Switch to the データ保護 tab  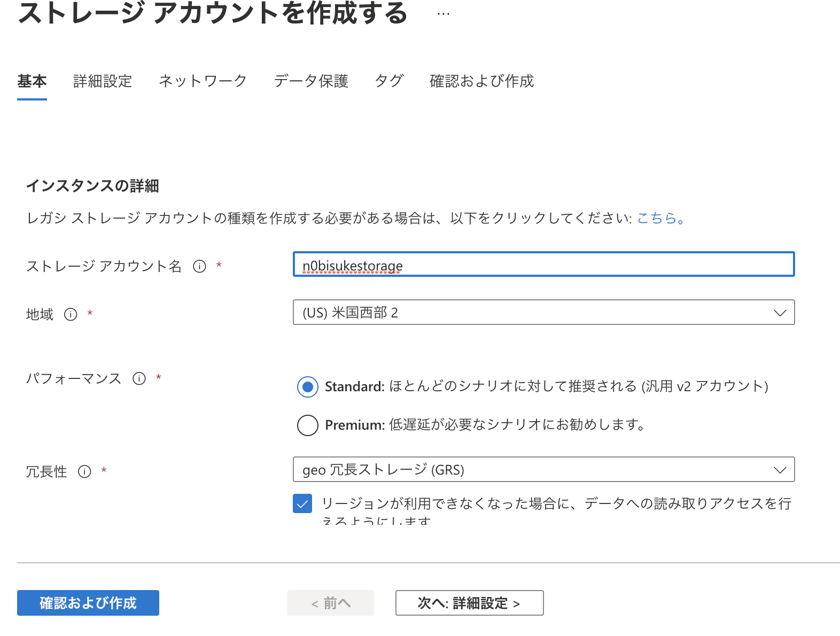[x=311, y=81]
